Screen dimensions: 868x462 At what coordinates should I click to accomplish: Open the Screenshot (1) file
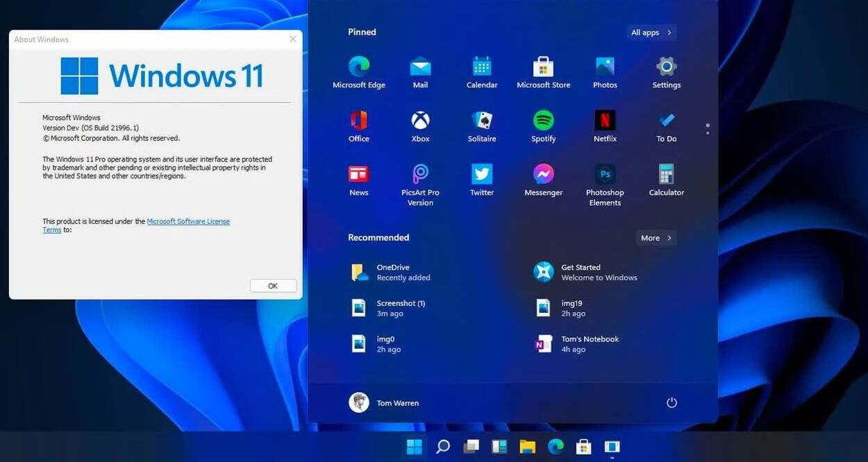388,308
